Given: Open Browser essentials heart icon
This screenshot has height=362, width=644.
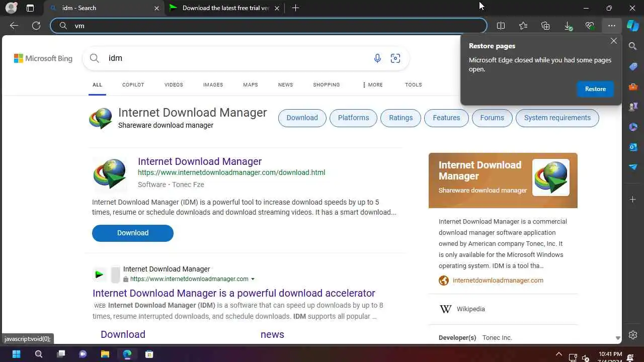Looking at the screenshot, I should point(590,26).
